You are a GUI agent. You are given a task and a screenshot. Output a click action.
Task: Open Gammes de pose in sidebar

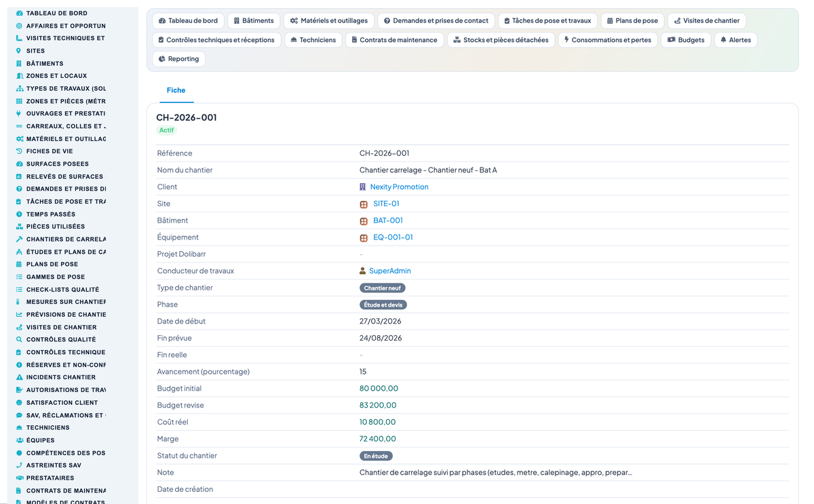point(56,277)
